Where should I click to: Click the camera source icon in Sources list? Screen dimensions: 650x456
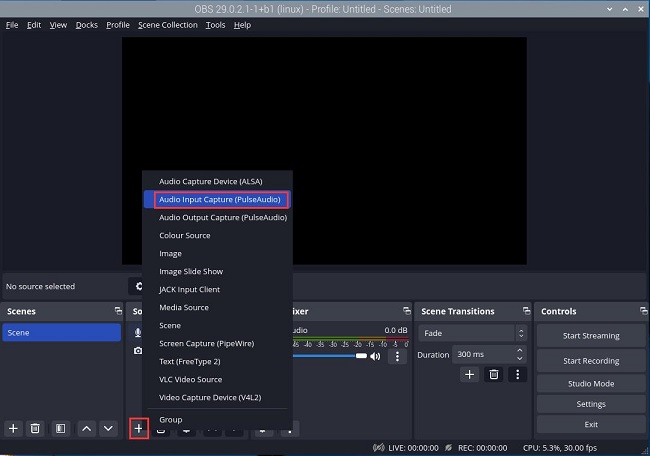[138, 351]
